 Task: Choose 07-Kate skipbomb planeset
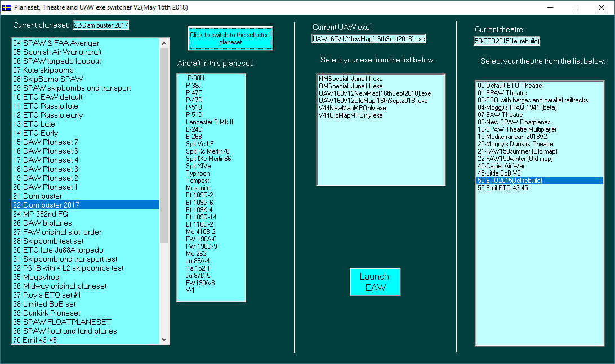pos(86,70)
